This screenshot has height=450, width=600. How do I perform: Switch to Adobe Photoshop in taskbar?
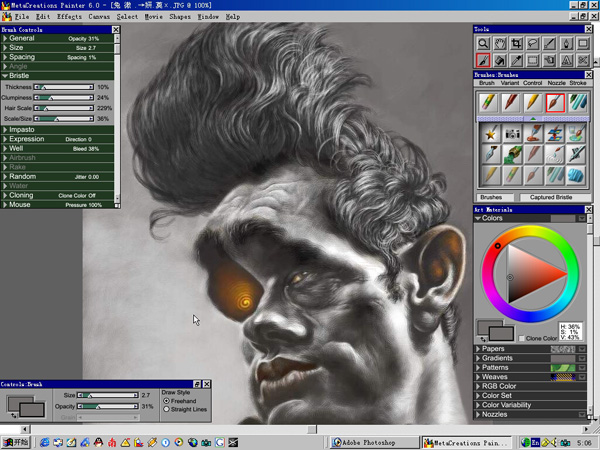pyautogui.click(x=375, y=442)
